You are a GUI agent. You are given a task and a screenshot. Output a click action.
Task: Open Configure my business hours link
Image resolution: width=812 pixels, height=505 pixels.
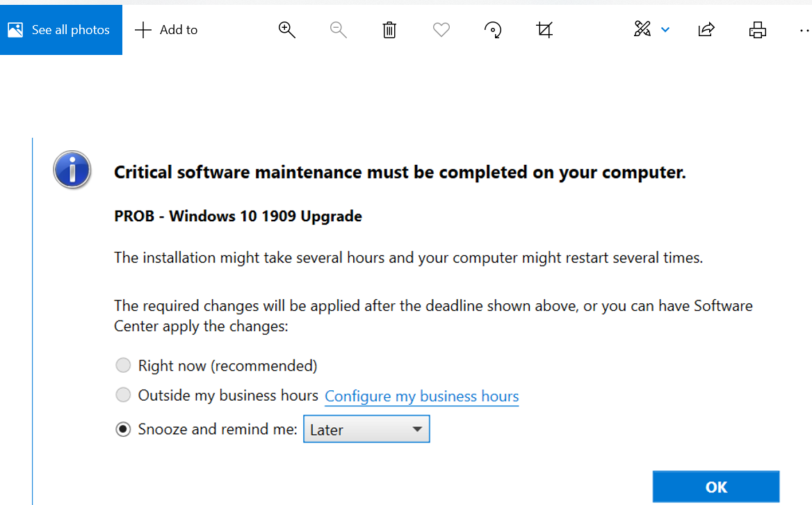[x=421, y=396]
